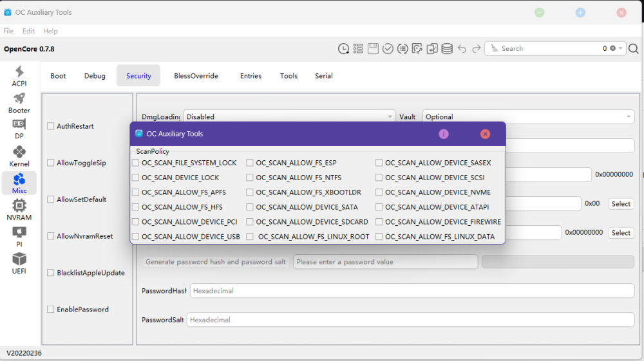Open the ACPI section in sidebar
The width and height of the screenshot is (644, 361).
pyautogui.click(x=19, y=77)
